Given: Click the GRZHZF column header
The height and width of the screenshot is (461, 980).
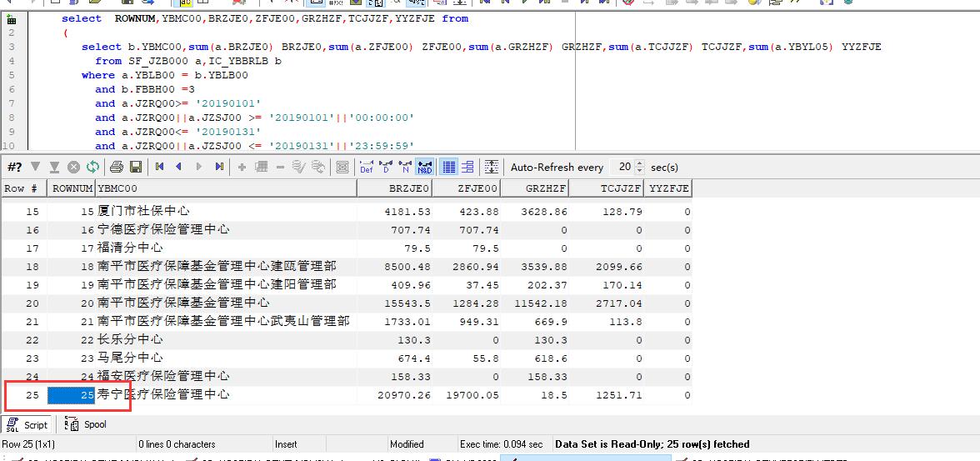Looking at the screenshot, I should pyautogui.click(x=535, y=188).
